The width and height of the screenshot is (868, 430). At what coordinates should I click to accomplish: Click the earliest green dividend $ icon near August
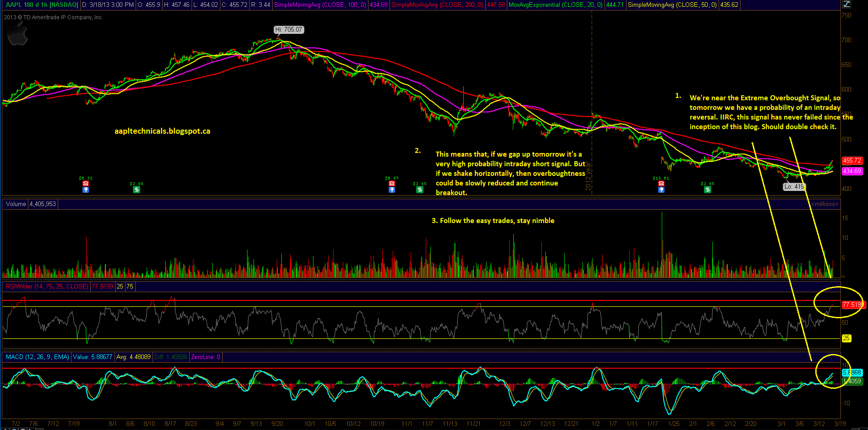tap(137, 190)
